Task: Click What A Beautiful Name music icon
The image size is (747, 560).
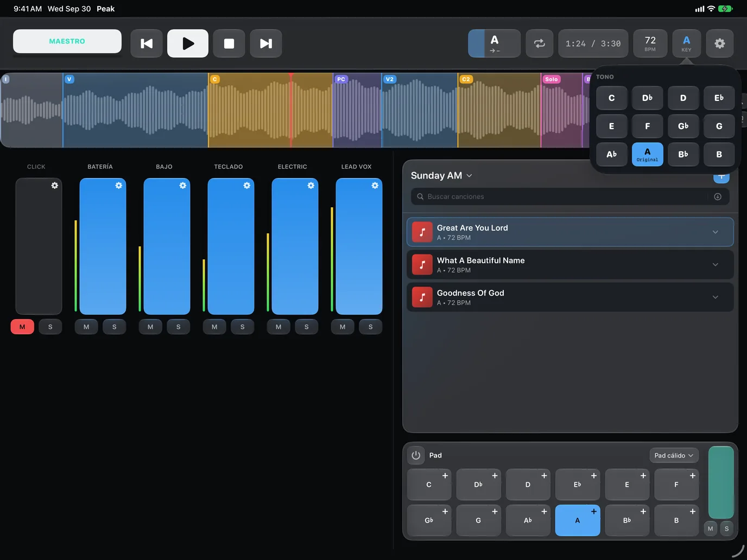Action: click(422, 265)
